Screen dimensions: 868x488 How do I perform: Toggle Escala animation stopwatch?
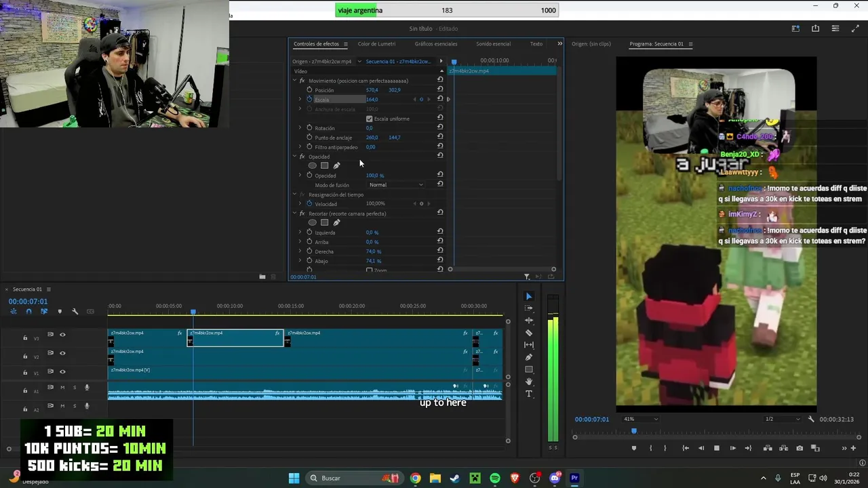[x=309, y=99]
